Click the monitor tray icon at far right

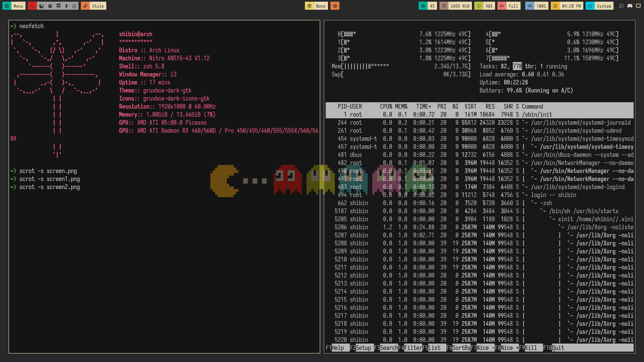point(638,6)
